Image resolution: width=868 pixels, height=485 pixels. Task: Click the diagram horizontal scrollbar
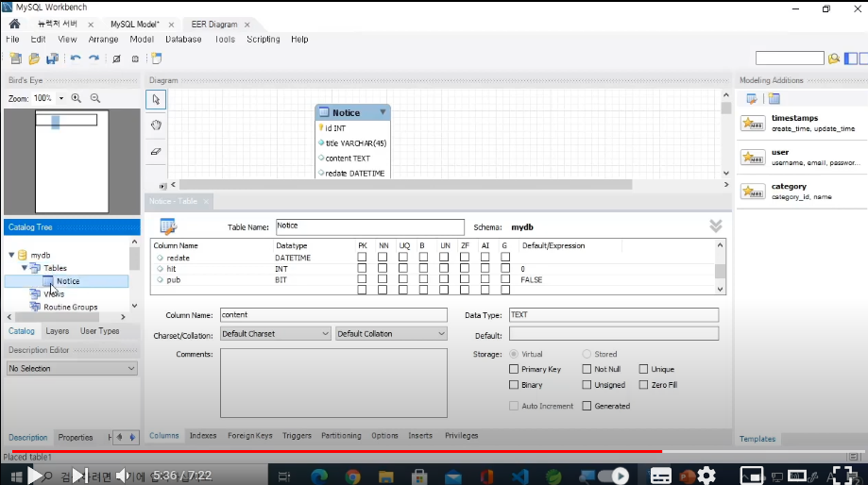[405, 184]
